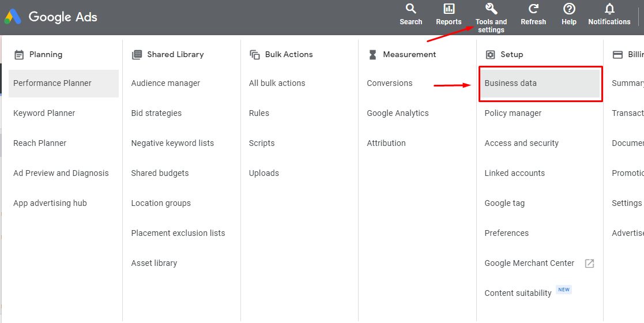Click the Measurement heading
Viewport: 644px width, 323px height.
[x=409, y=54]
